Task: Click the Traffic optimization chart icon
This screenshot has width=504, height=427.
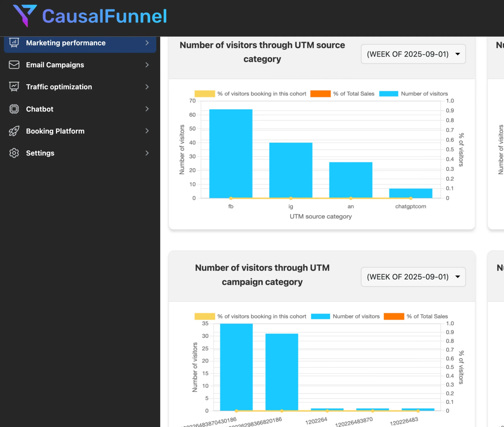Action: (14, 87)
